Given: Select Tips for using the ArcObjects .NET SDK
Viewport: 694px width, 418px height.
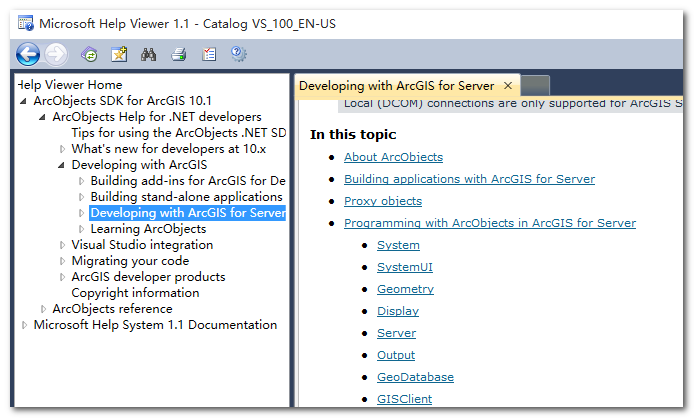Looking at the screenshot, I should point(179,133).
